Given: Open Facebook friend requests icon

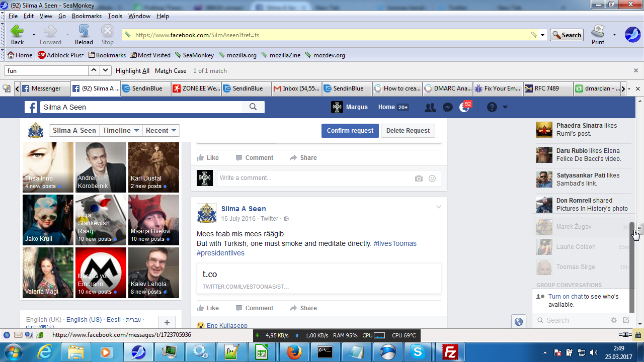Looking at the screenshot, I should point(430,107).
